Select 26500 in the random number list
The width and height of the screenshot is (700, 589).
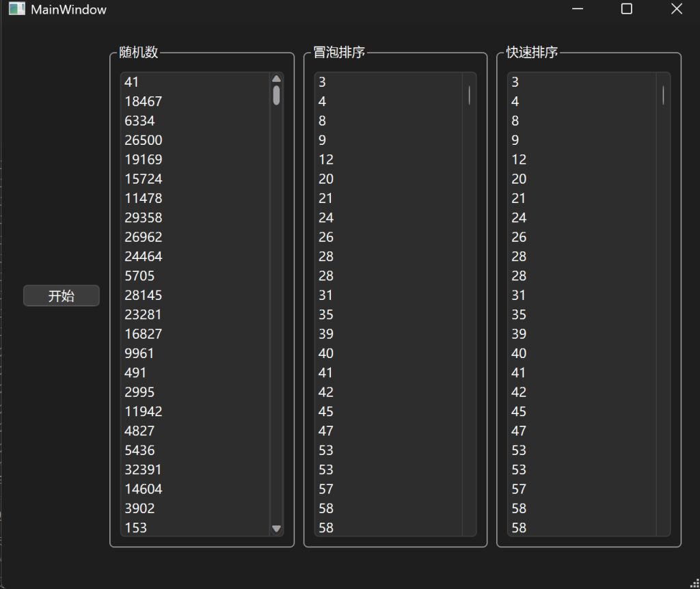(144, 140)
